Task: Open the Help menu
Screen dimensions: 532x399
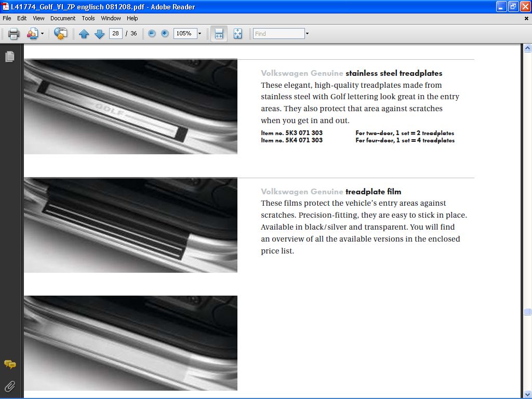Action: coord(132,18)
